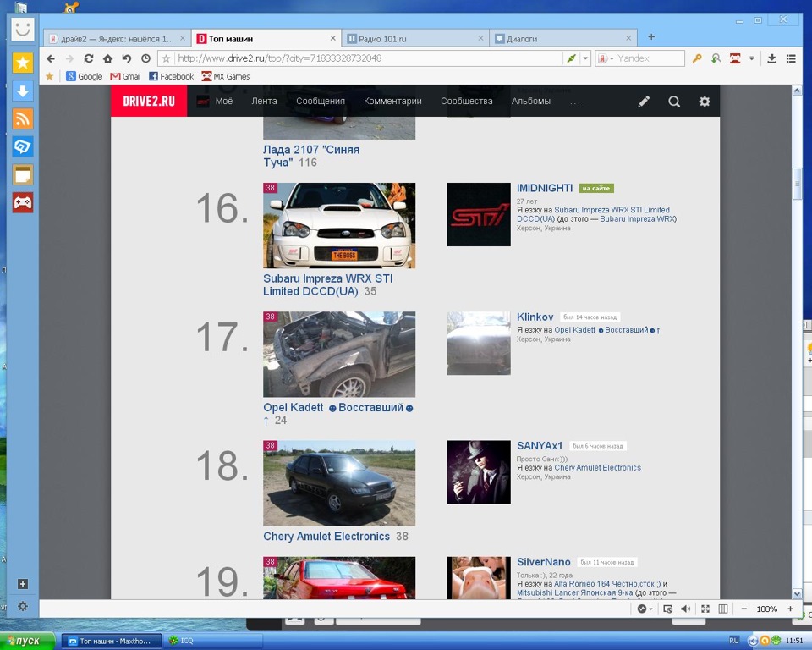Undo closed page with the undo arrow
Screen dimensions: 812x650
[127, 58]
